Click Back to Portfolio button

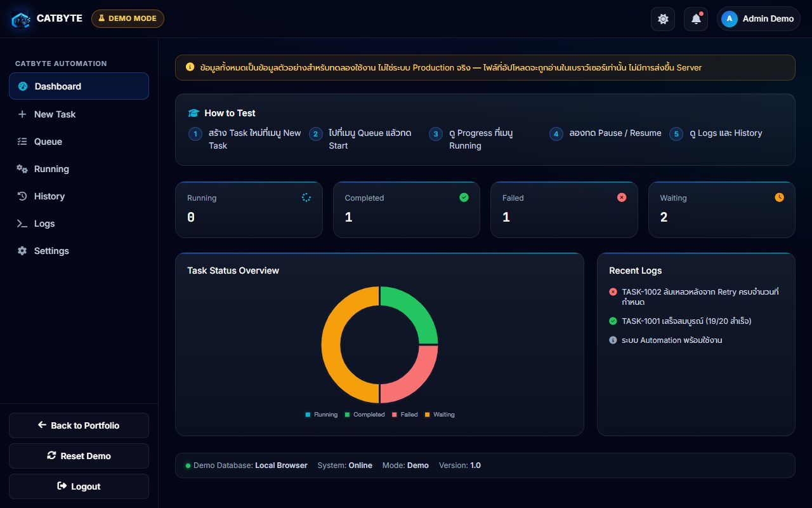pos(79,425)
